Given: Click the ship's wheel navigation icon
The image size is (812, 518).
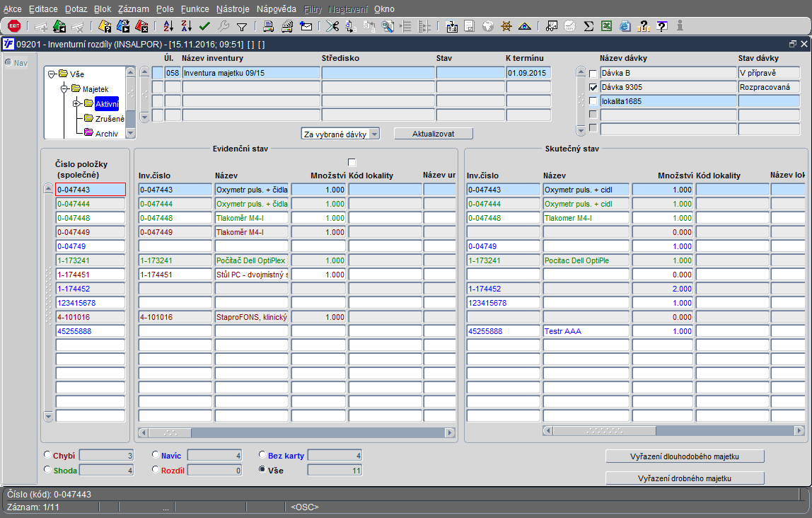Looking at the screenshot, I should (x=506, y=26).
